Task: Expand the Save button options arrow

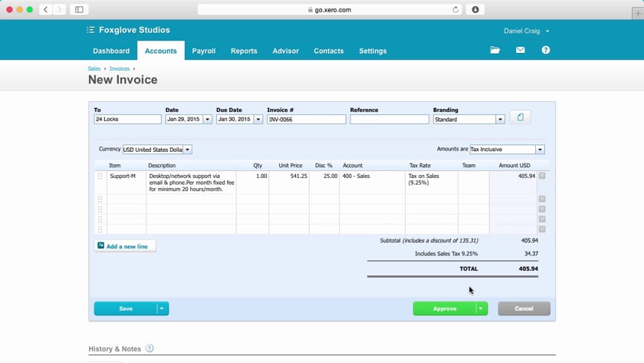Action: click(163, 309)
